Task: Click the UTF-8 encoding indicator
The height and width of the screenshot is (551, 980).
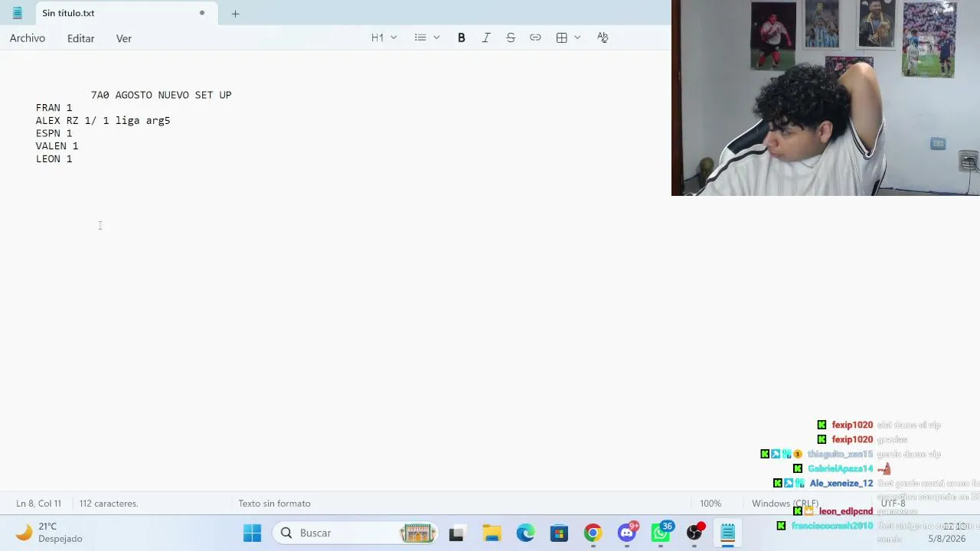Action: coord(893,504)
